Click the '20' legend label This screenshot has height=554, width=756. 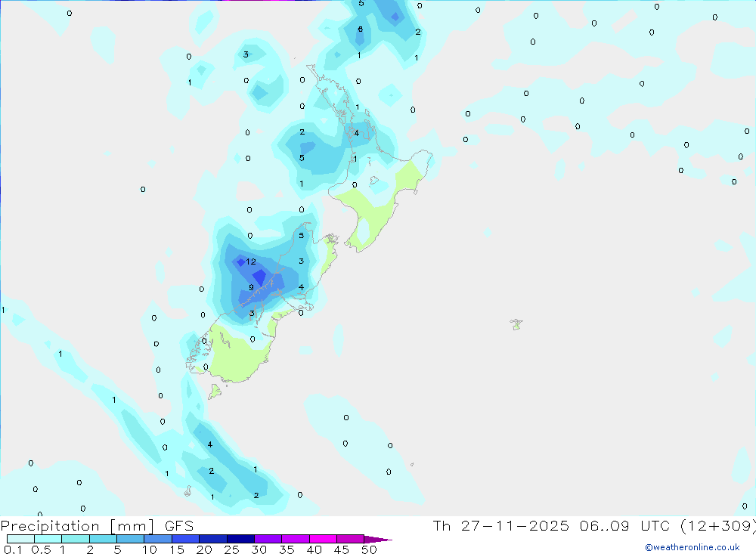click(x=204, y=549)
